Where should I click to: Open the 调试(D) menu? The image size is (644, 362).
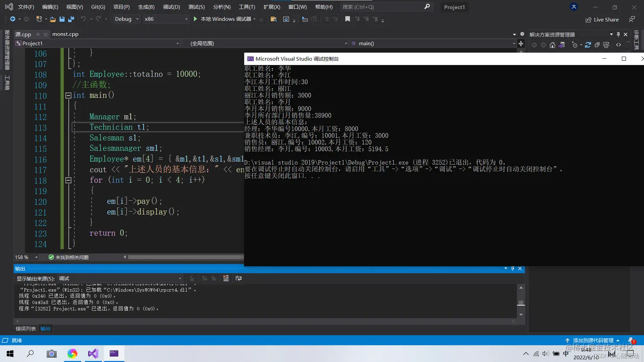pos(171,7)
